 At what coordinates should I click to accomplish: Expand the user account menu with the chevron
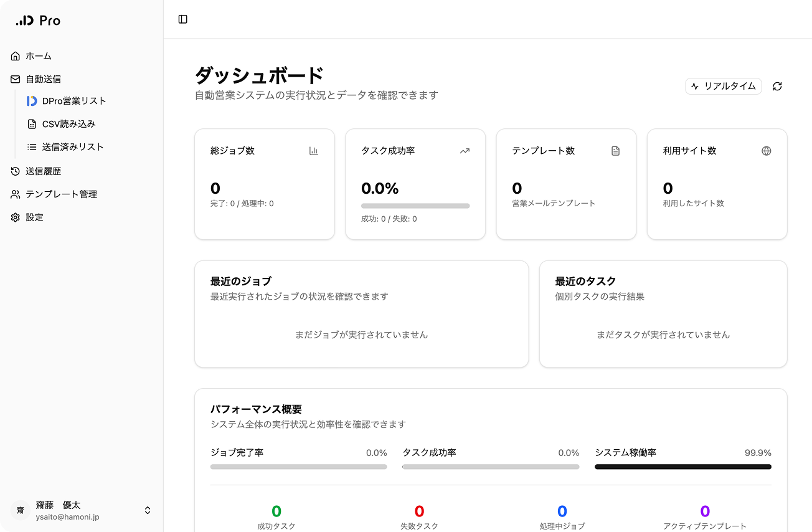coord(147,510)
